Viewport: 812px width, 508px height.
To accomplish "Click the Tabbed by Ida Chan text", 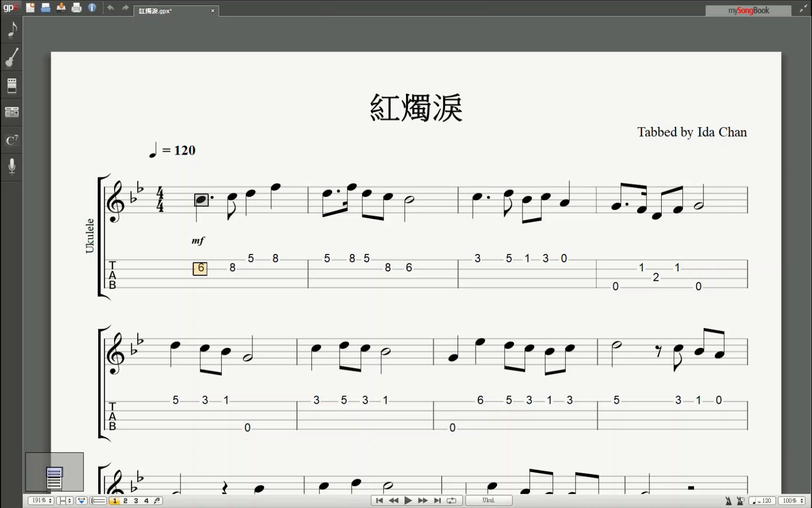I will [692, 132].
